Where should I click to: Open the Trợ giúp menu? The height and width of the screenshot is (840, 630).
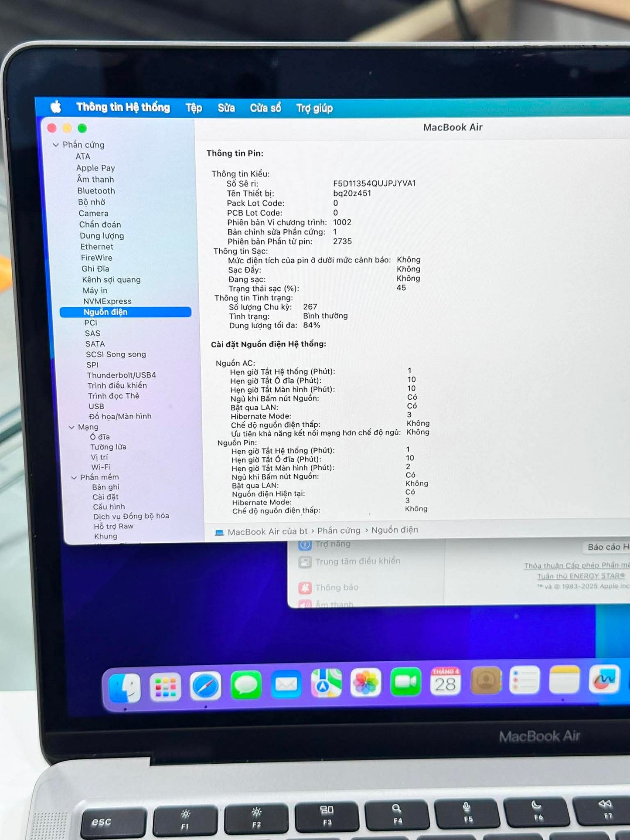click(x=314, y=108)
